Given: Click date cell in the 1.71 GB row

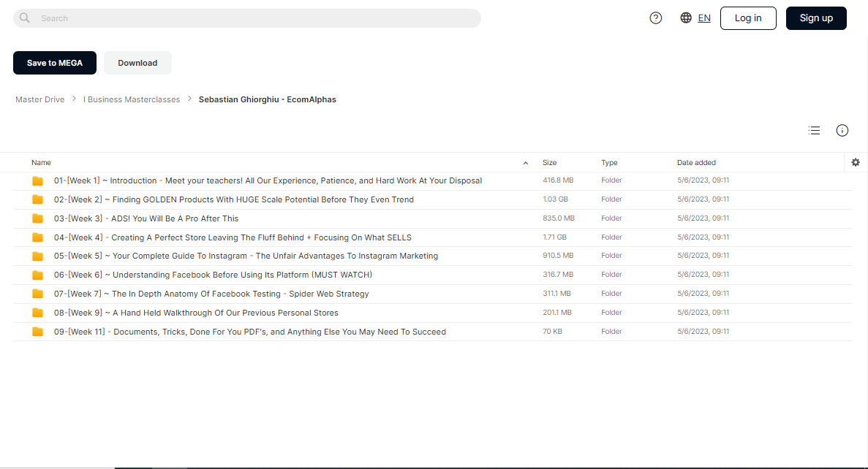Looking at the screenshot, I should [x=703, y=237].
